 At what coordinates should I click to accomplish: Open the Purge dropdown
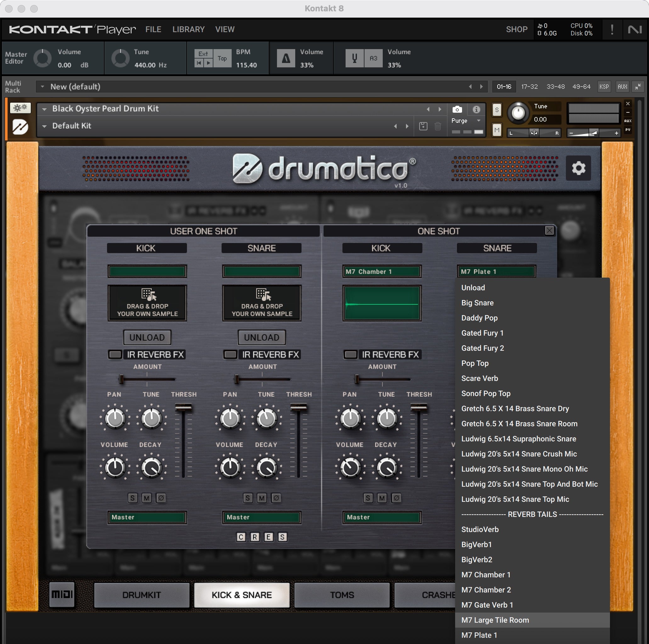pos(466,121)
